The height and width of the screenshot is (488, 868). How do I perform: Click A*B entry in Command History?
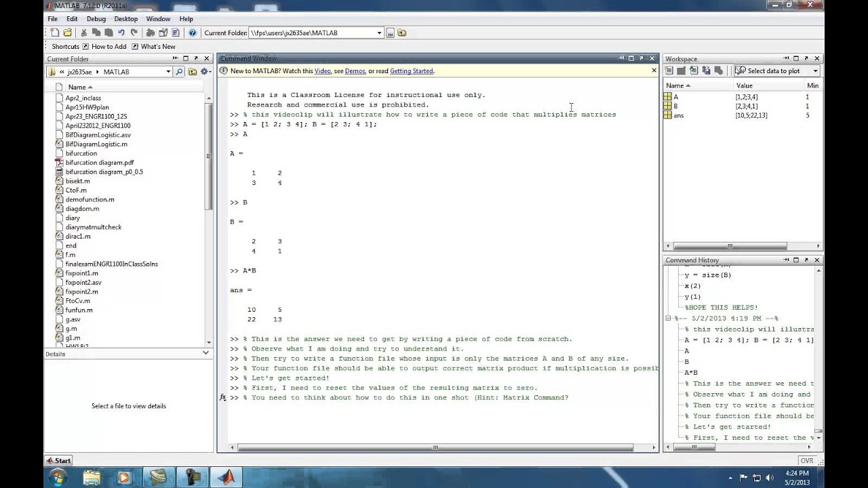pyautogui.click(x=690, y=373)
